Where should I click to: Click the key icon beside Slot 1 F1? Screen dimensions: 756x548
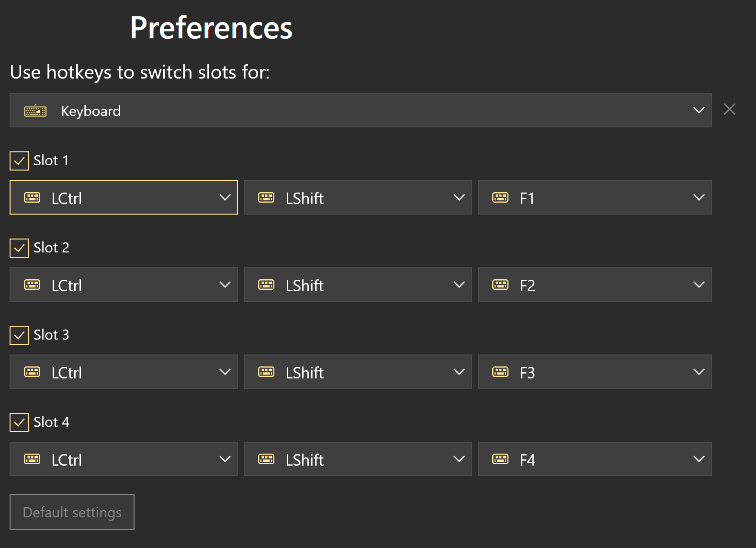pos(500,197)
